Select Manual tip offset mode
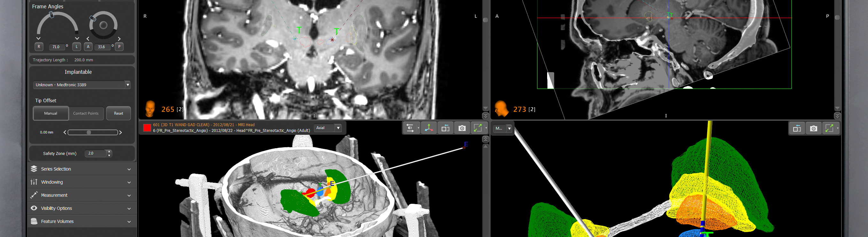This screenshot has height=237, width=868. (x=50, y=113)
